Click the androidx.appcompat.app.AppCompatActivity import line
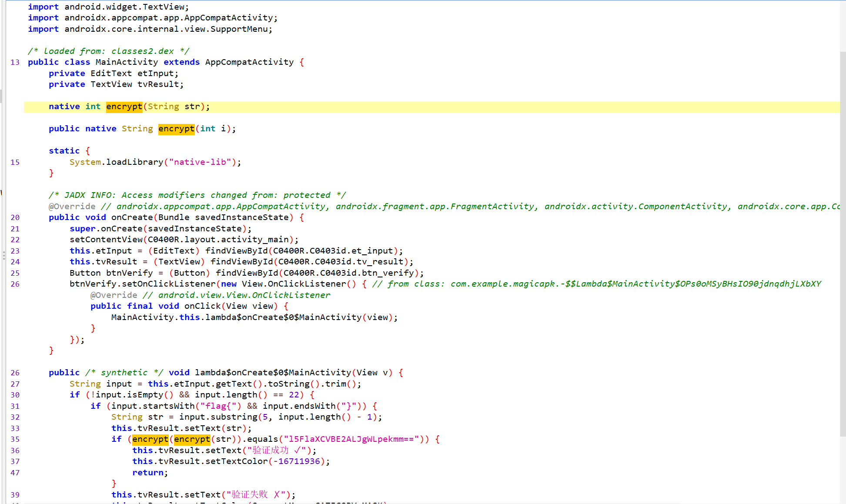 click(x=153, y=18)
